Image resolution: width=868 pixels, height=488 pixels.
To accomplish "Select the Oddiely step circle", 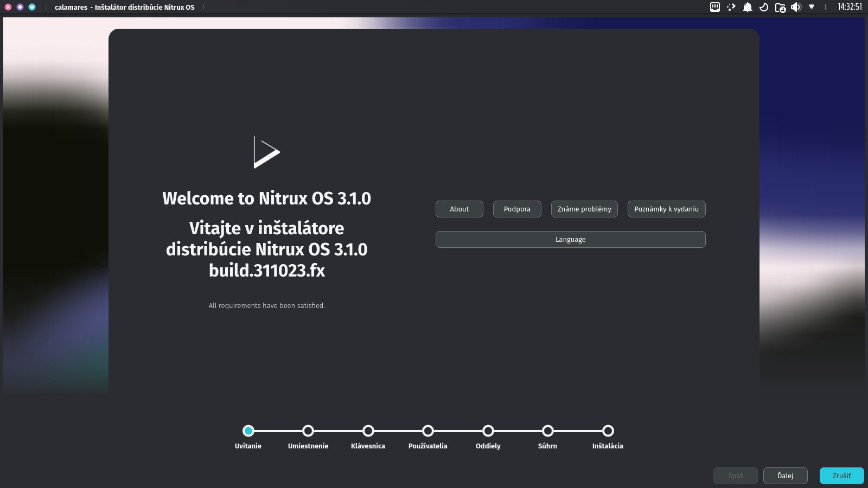I will (x=488, y=431).
